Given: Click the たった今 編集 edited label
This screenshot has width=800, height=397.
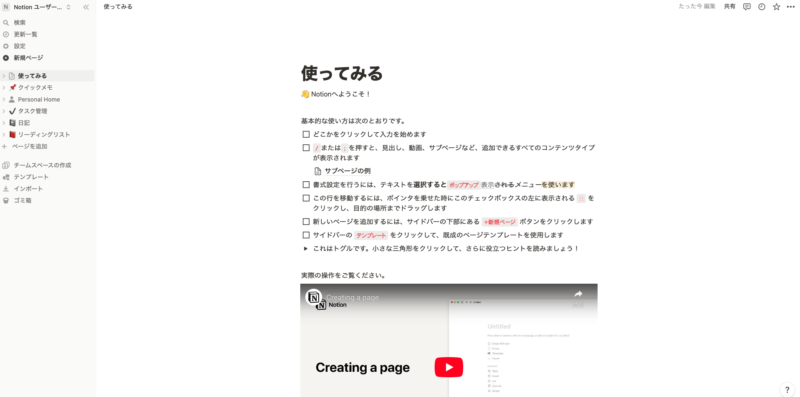Looking at the screenshot, I should pos(697,7).
